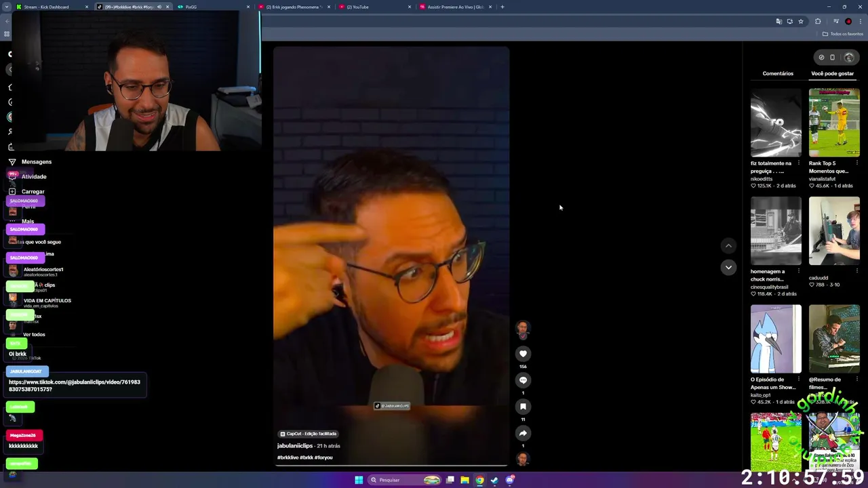
Task: Open the 'Rank Top 5 Momentos' video thumbnail
Action: [834, 123]
